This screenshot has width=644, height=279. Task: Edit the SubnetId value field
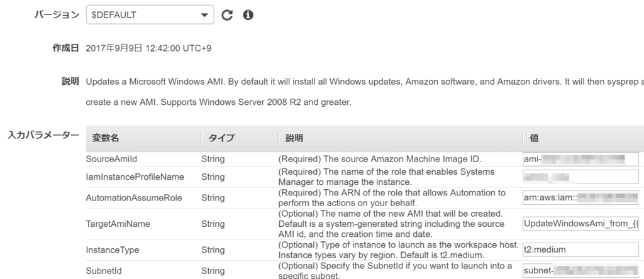580,271
